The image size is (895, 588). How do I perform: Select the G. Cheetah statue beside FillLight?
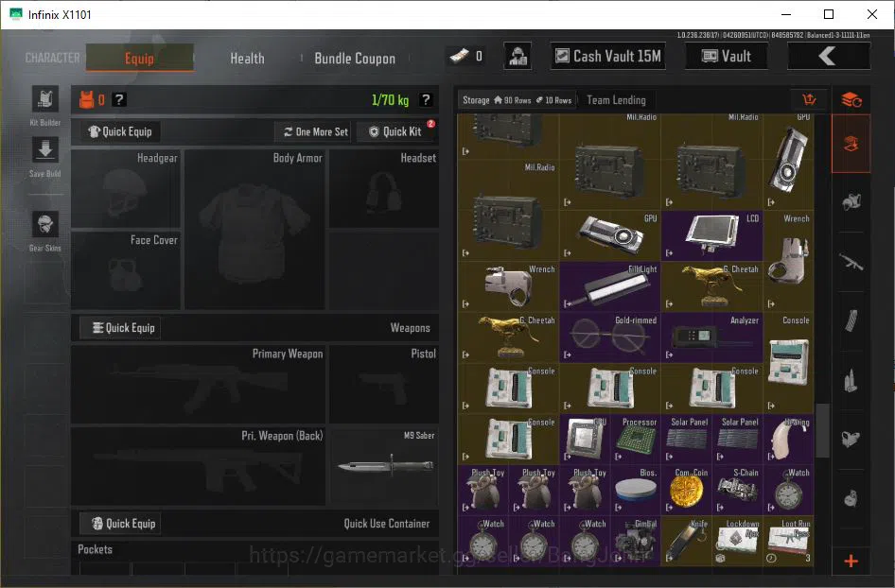pyautogui.click(x=711, y=286)
